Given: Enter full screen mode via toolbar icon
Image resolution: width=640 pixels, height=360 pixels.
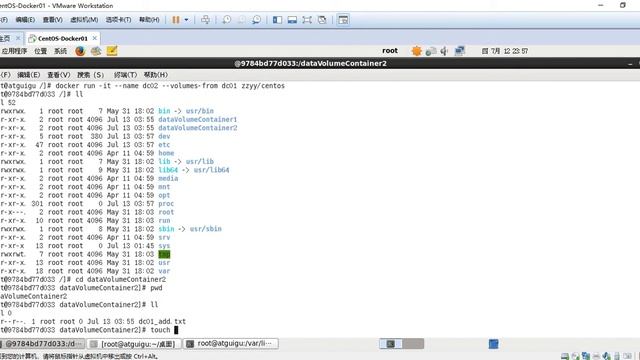Looking at the screenshot, I should pos(307,20).
